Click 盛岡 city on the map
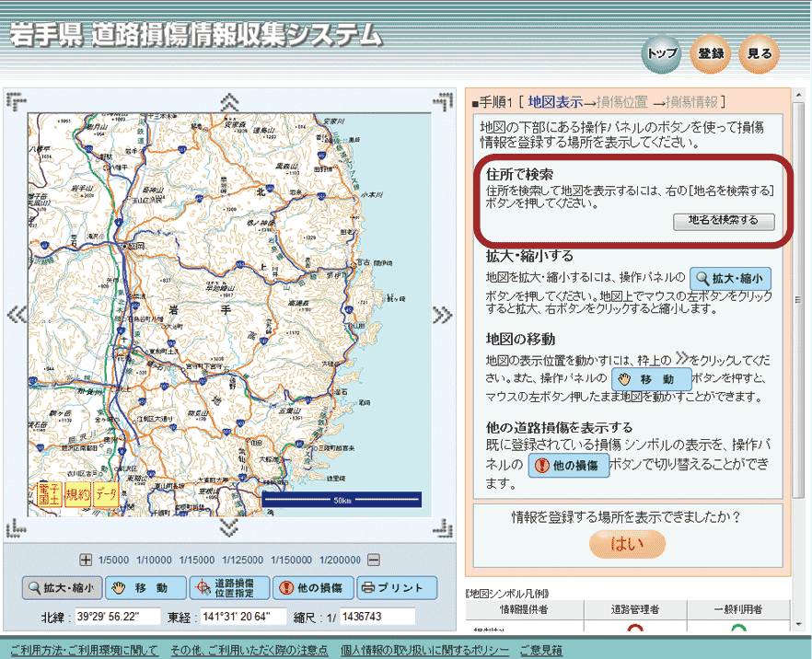Image resolution: width=812 pixels, height=659 pixels. (134, 246)
